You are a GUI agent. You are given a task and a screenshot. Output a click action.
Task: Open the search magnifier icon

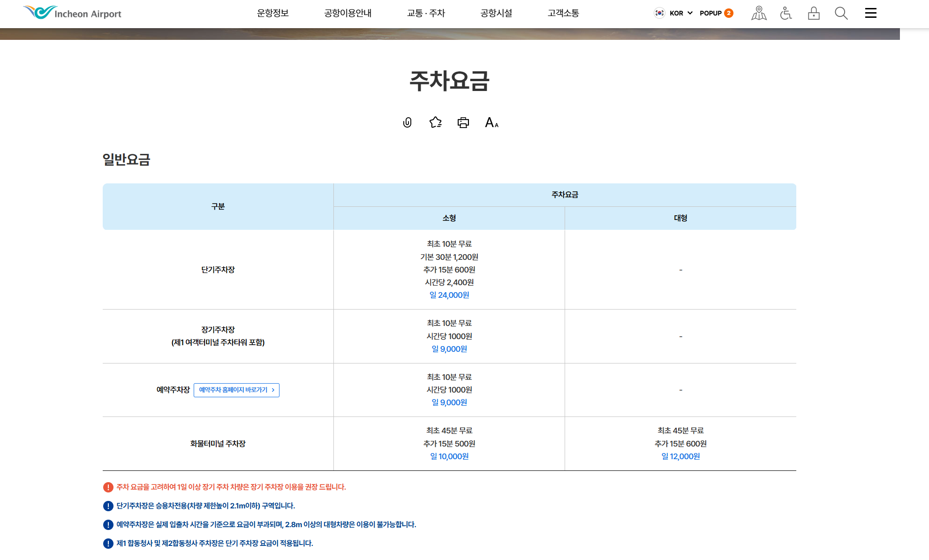[841, 13]
